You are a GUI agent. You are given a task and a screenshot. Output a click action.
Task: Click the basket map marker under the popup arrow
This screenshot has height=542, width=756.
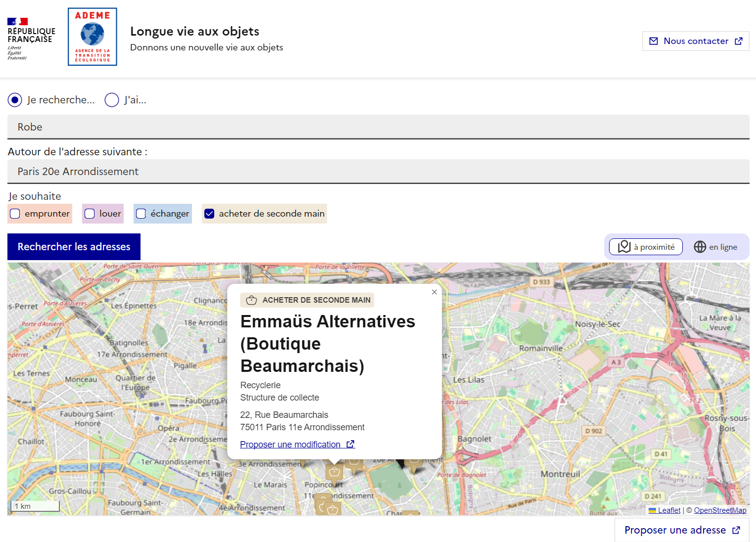(334, 473)
